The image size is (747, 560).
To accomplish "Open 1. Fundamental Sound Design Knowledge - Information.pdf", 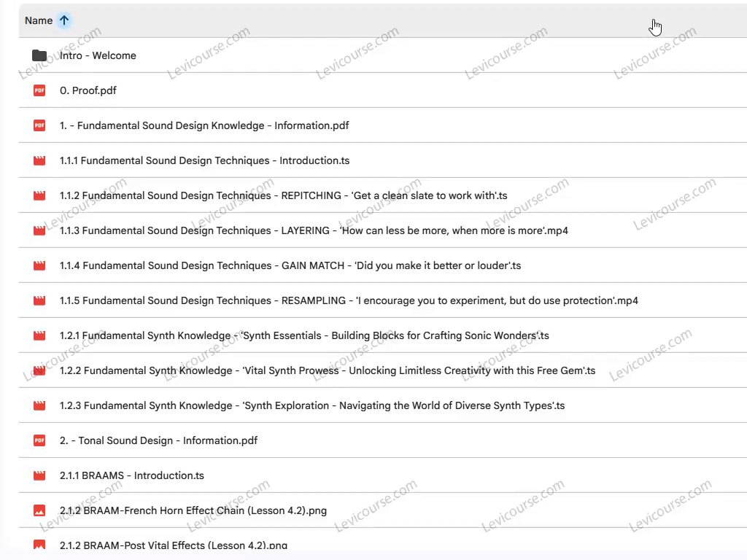I will [204, 125].
